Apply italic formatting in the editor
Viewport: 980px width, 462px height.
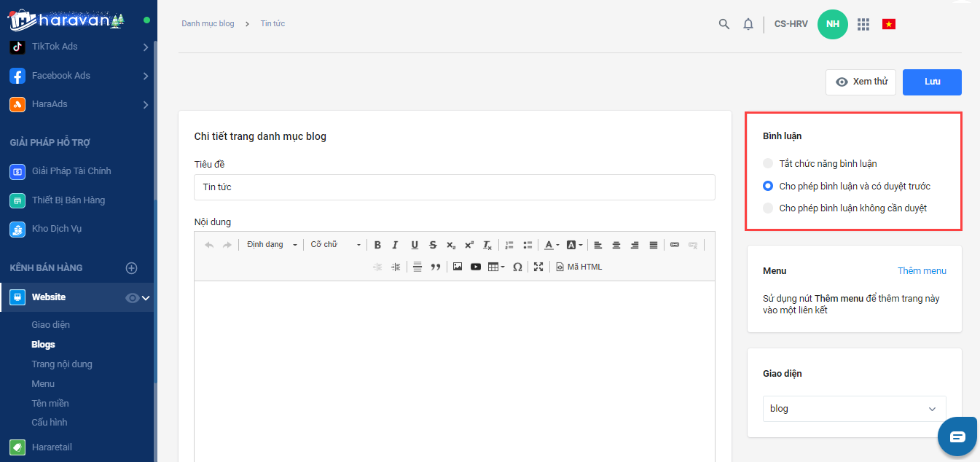pos(396,245)
